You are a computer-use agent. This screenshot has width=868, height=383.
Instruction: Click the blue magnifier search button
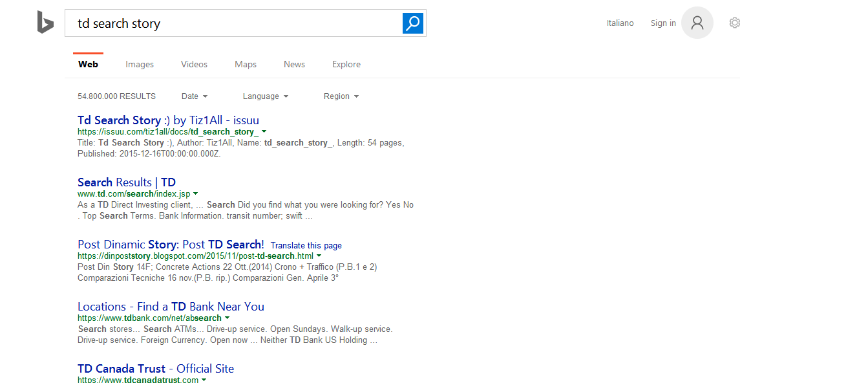point(413,23)
